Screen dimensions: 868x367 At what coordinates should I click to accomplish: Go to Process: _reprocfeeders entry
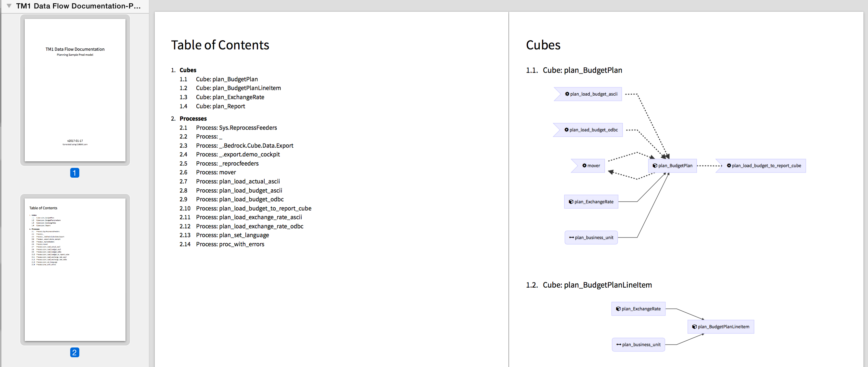pyautogui.click(x=227, y=163)
